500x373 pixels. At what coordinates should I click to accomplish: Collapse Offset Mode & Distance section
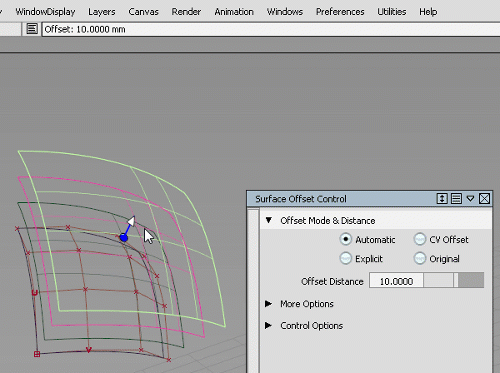[x=269, y=220]
